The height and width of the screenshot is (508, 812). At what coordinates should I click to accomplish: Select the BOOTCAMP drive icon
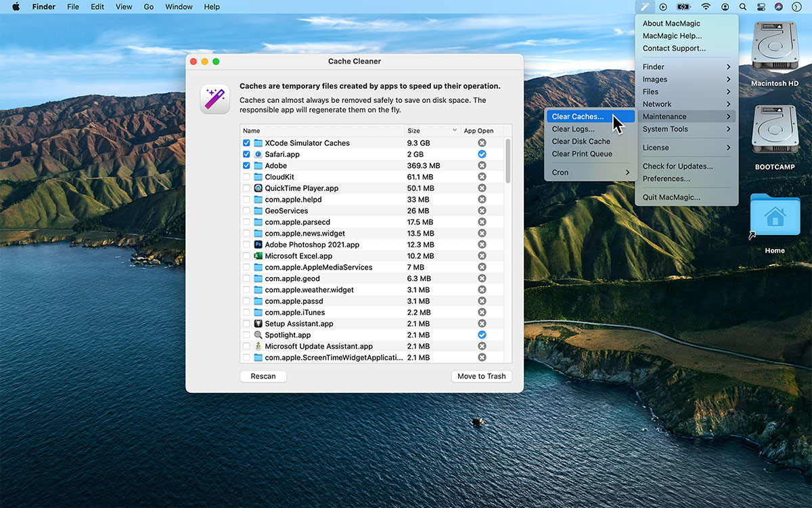[775, 130]
